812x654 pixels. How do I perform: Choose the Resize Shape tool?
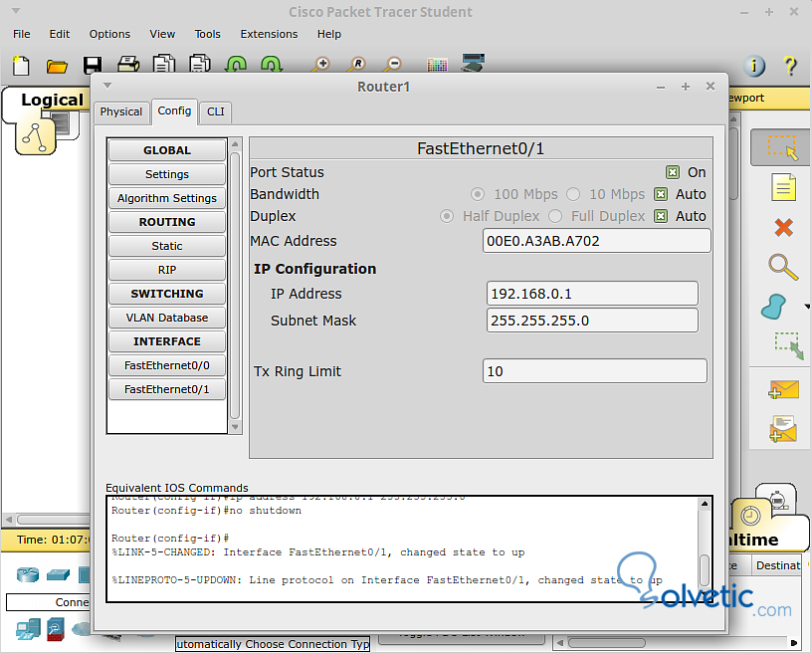pyautogui.click(x=788, y=345)
